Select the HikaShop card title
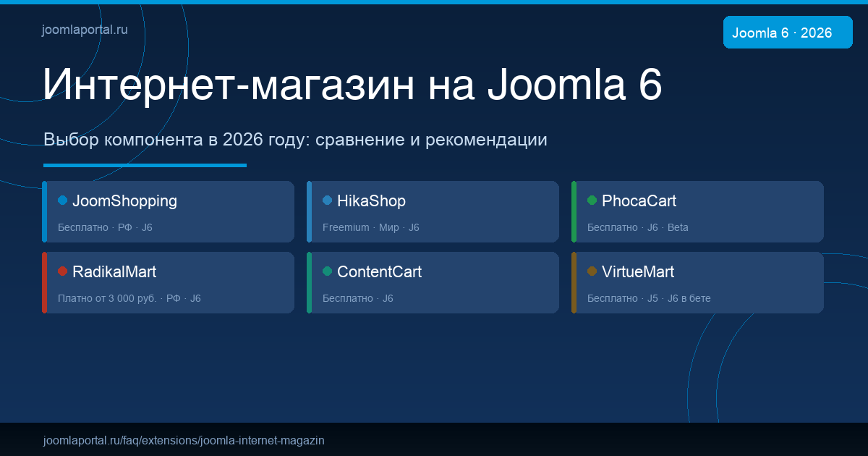 (371, 201)
